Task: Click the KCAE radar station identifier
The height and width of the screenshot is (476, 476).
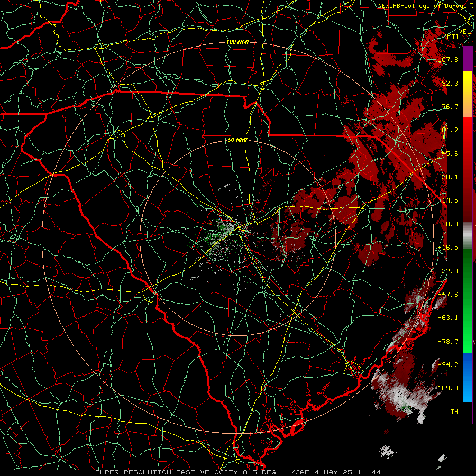Action: [300, 472]
